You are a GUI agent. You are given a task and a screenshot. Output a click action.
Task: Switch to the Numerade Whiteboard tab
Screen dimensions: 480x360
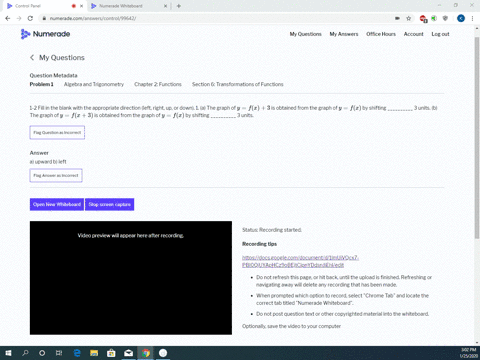coord(128,6)
